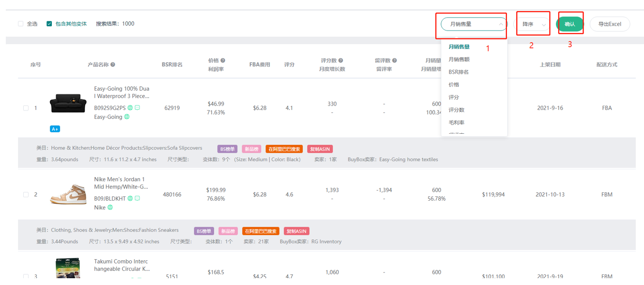Click help icon beside 评分数 column header

[341, 61]
